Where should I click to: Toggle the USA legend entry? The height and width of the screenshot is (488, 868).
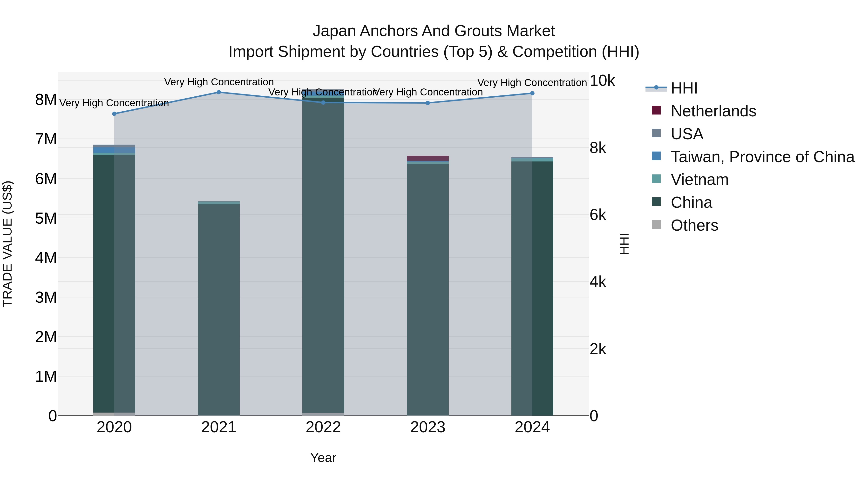677,134
